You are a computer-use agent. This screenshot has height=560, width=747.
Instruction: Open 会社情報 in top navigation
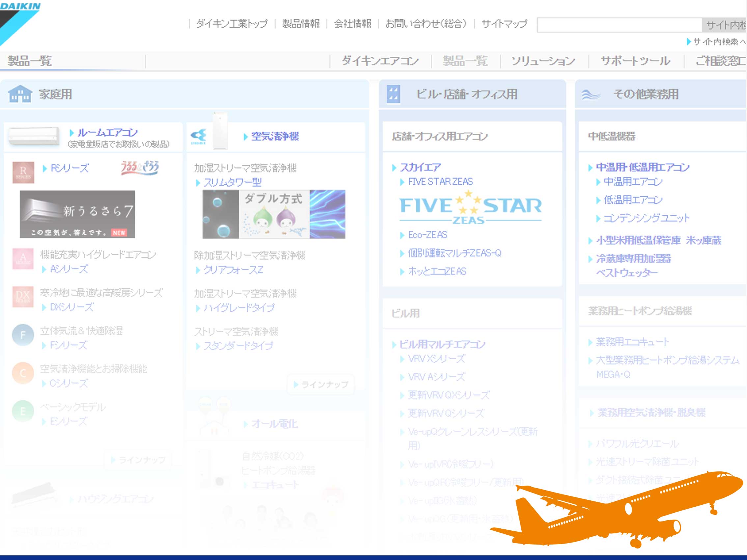coord(352,24)
